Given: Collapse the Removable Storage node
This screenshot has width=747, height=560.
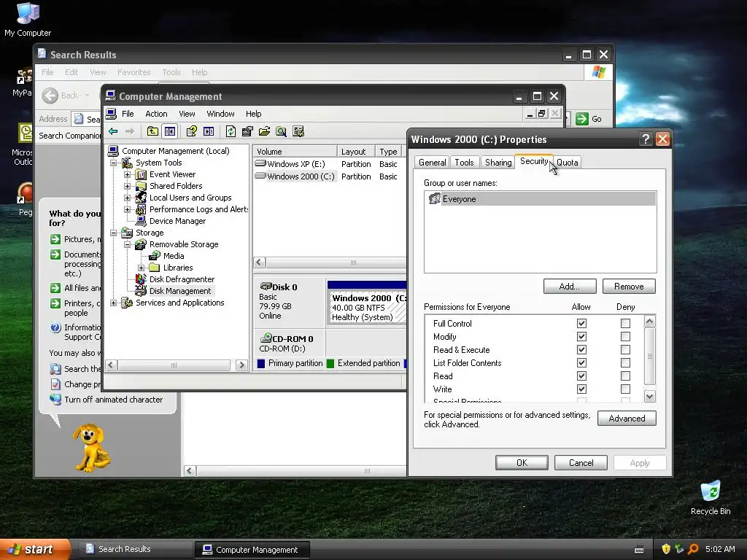Looking at the screenshot, I should point(127,244).
